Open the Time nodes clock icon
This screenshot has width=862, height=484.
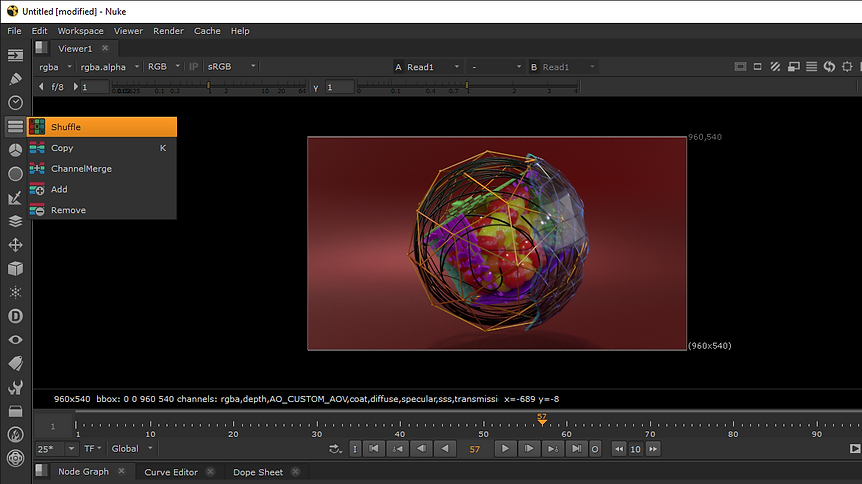[x=15, y=102]
